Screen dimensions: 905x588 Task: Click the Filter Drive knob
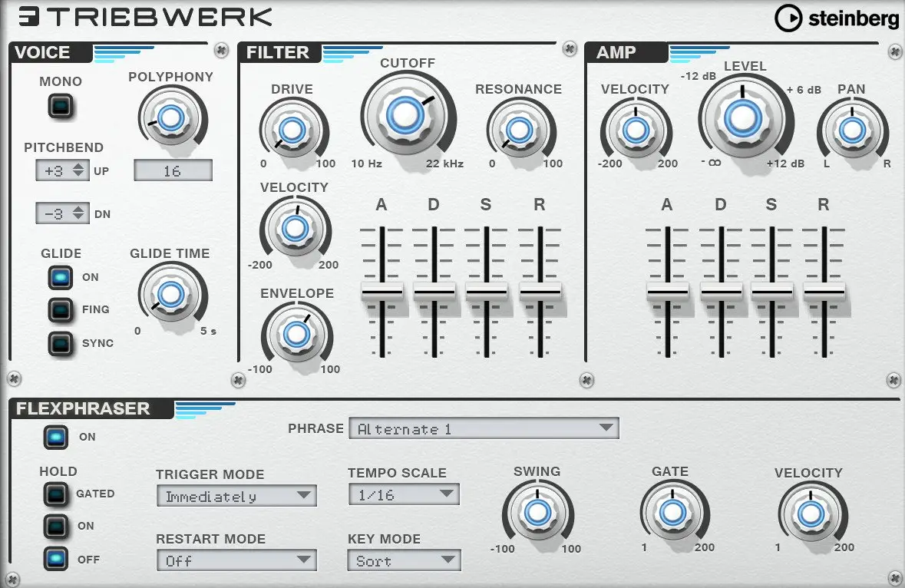(x=292, y=130)
